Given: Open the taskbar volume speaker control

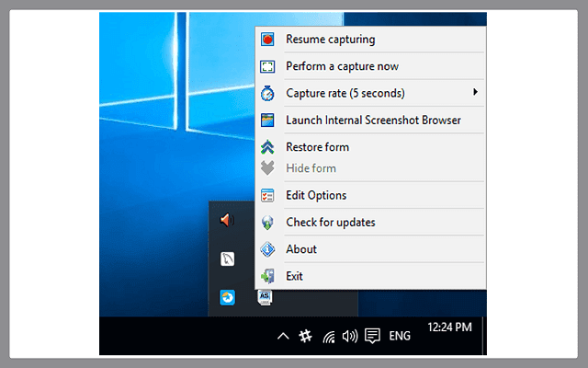Looking at the screenshot, I should [x=349, y=337].
